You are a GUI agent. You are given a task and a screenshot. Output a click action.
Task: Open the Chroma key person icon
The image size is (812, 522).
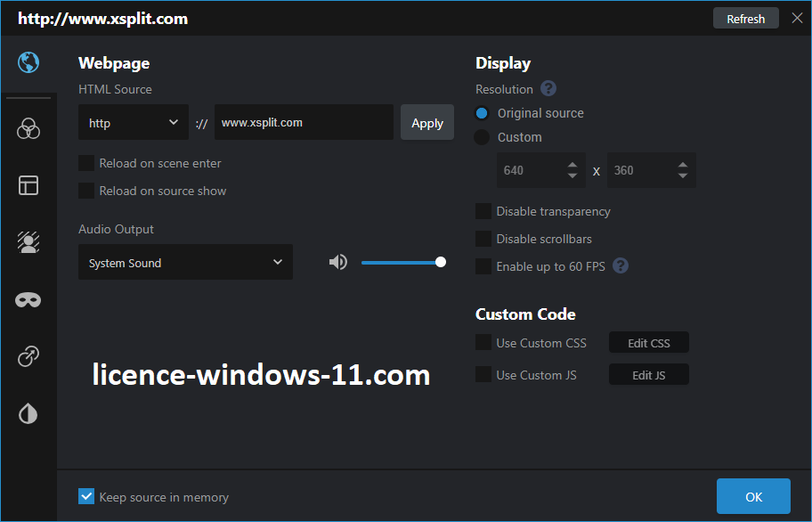coord(28,242)
